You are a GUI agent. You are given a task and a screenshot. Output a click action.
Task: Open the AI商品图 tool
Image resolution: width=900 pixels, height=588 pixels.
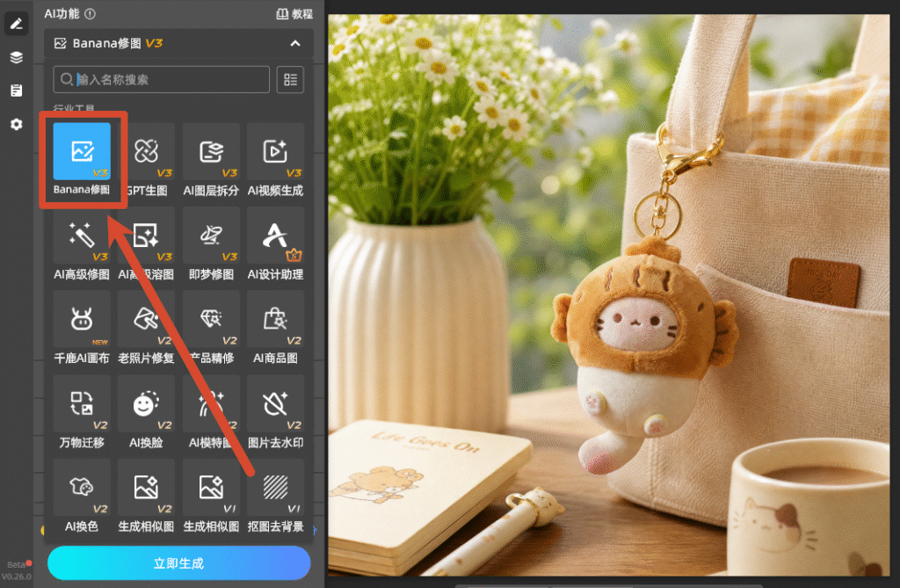tap(275, 327)
